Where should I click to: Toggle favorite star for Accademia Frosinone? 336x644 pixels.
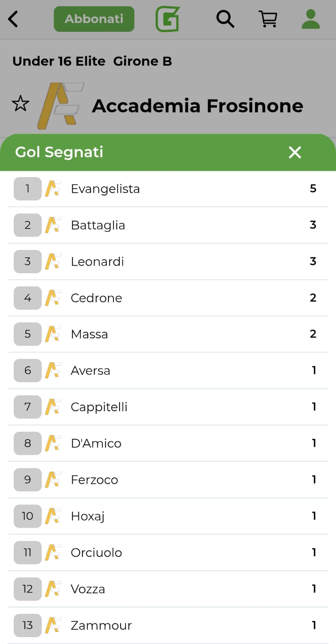click(21, 104)
